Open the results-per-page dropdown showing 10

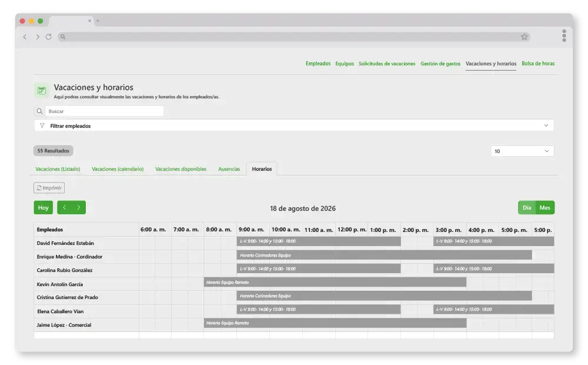coord(522,151)
